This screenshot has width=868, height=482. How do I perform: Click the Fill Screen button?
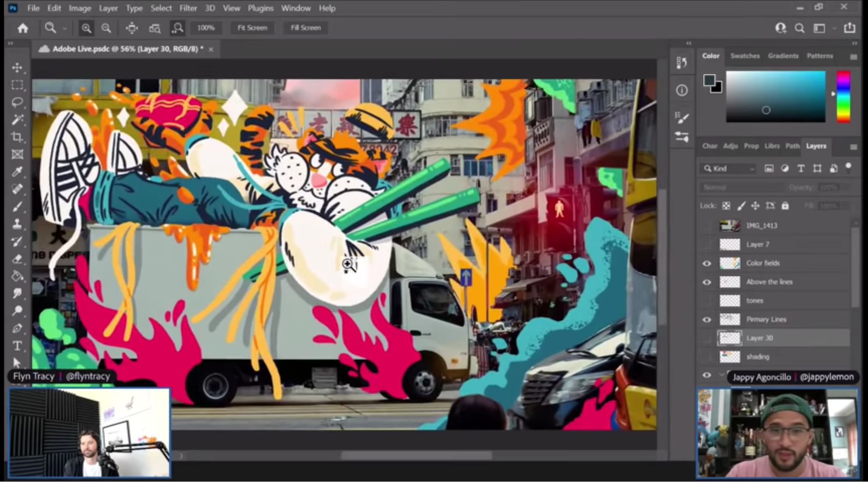coord(306,28)
